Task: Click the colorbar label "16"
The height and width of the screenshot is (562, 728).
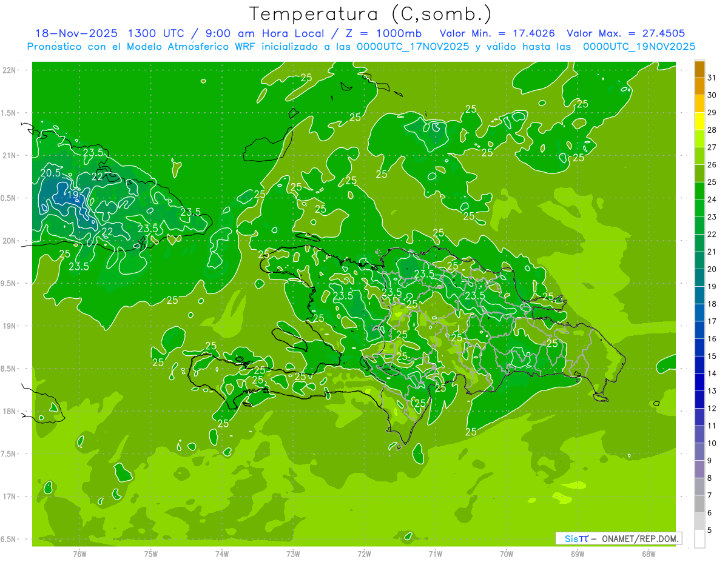Action: tap(712, 339)
